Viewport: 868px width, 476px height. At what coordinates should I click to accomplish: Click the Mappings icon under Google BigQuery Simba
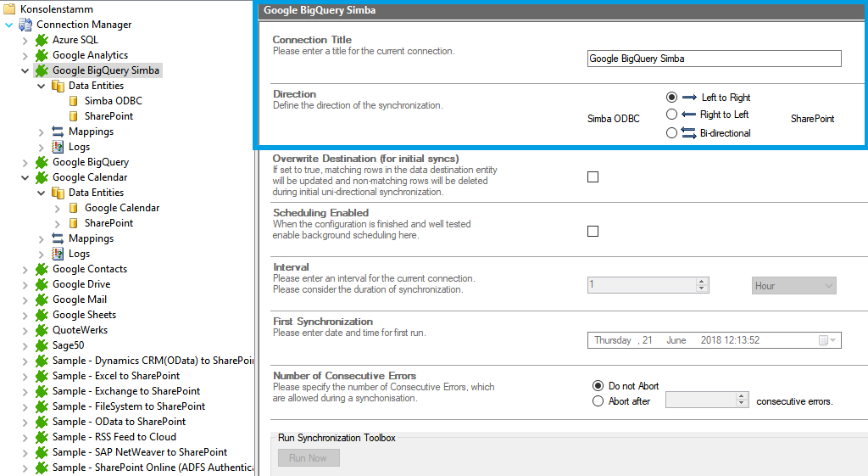58,132
